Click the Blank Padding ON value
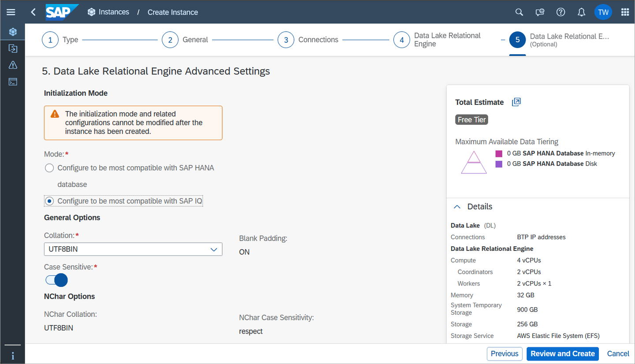635x364 pixels. click(244, 252)
